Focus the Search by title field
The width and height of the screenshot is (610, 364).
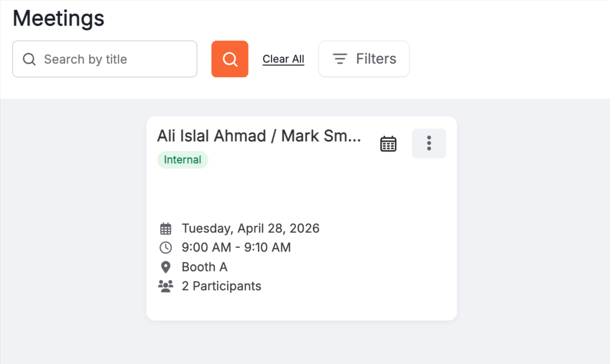pyautogui.click(x=113, y=59)
